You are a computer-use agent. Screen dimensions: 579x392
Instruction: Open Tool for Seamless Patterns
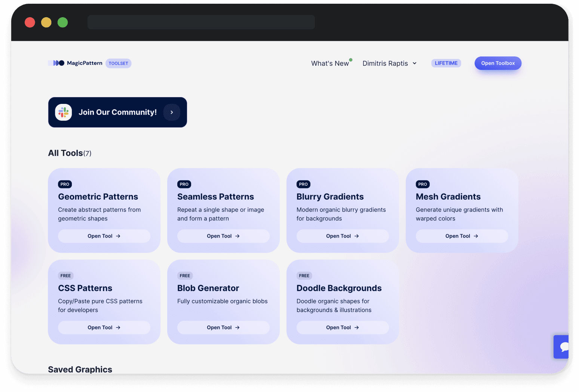223,236
